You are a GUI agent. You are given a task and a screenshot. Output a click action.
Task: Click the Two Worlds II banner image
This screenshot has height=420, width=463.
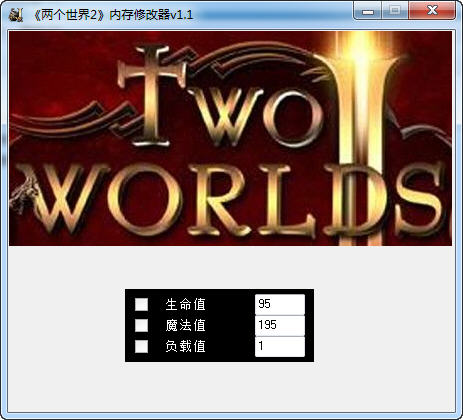point(230,139)
